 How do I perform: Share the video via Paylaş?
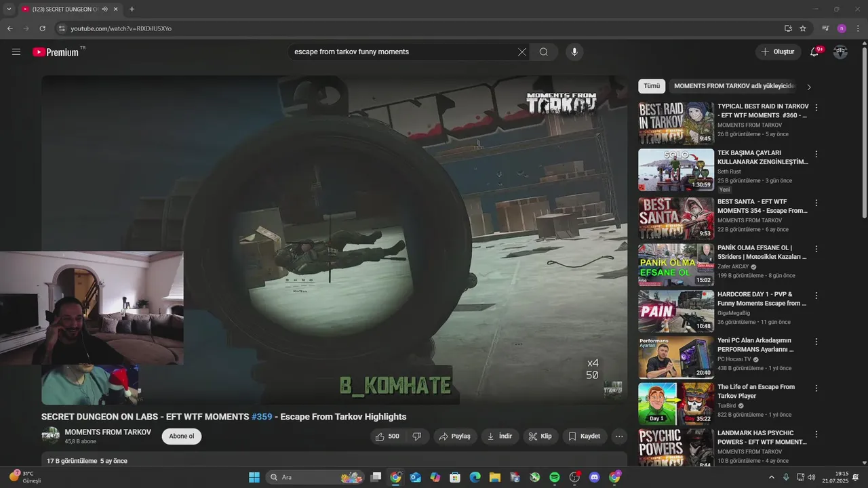(455, 436)
